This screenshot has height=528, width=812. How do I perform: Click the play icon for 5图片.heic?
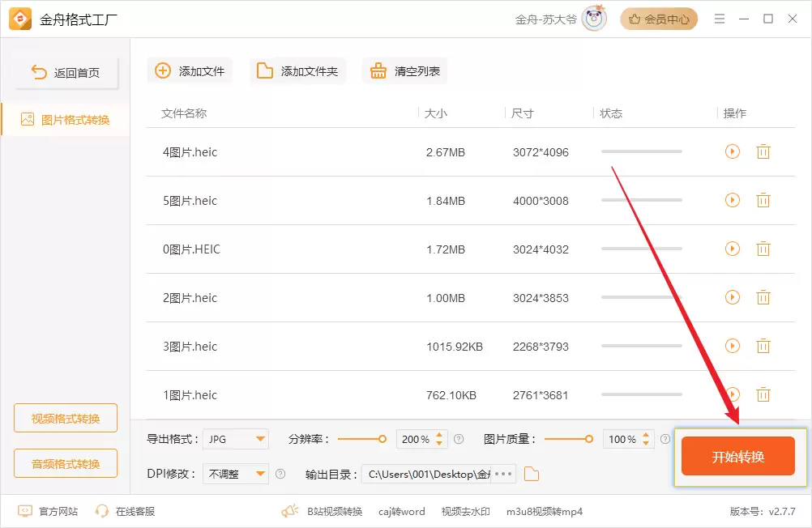pyautogui.click(x=733, y=200)
